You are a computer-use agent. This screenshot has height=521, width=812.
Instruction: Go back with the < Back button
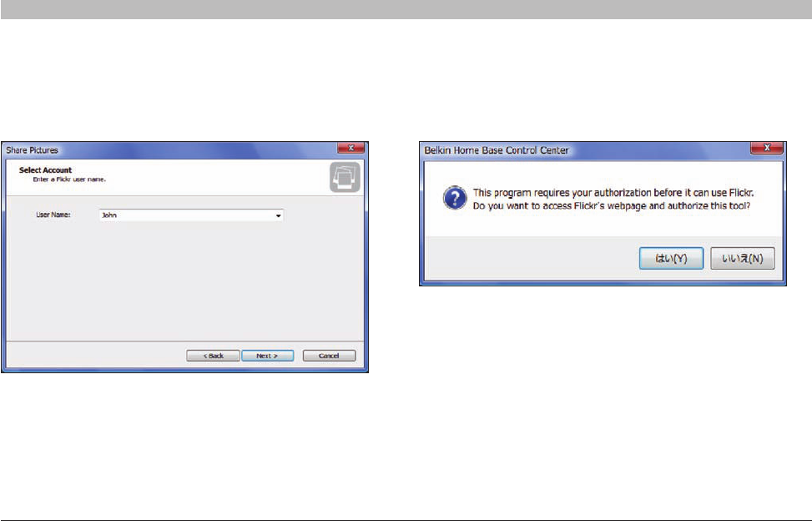point(213,356)
